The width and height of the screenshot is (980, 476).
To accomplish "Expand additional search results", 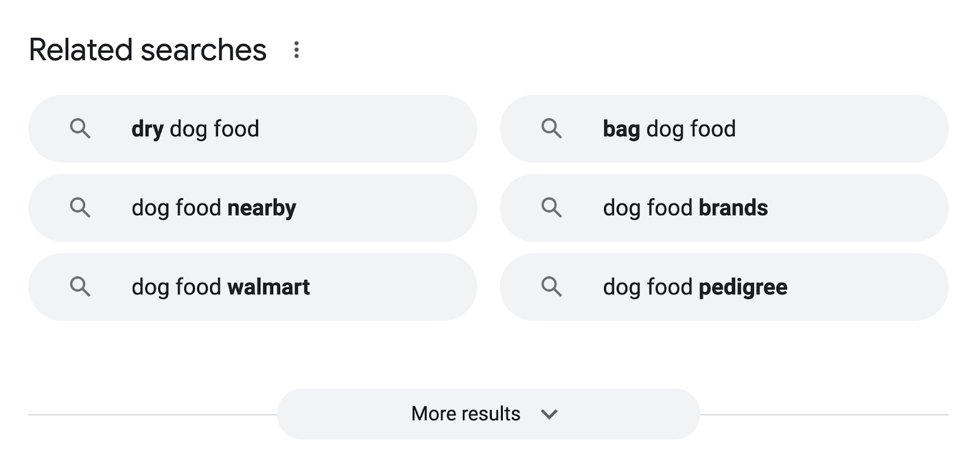I will 489,414.
